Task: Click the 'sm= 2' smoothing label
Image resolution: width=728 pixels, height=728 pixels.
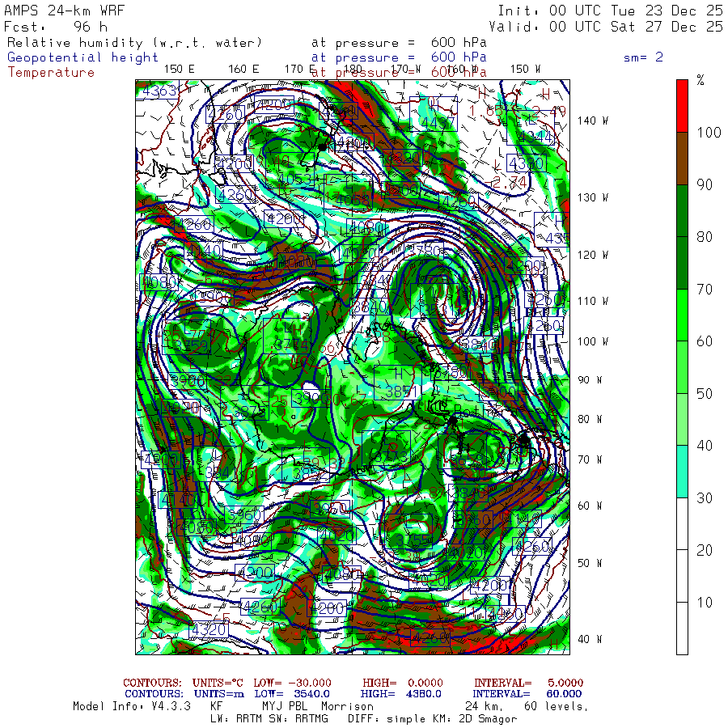Action: [643, 57]
